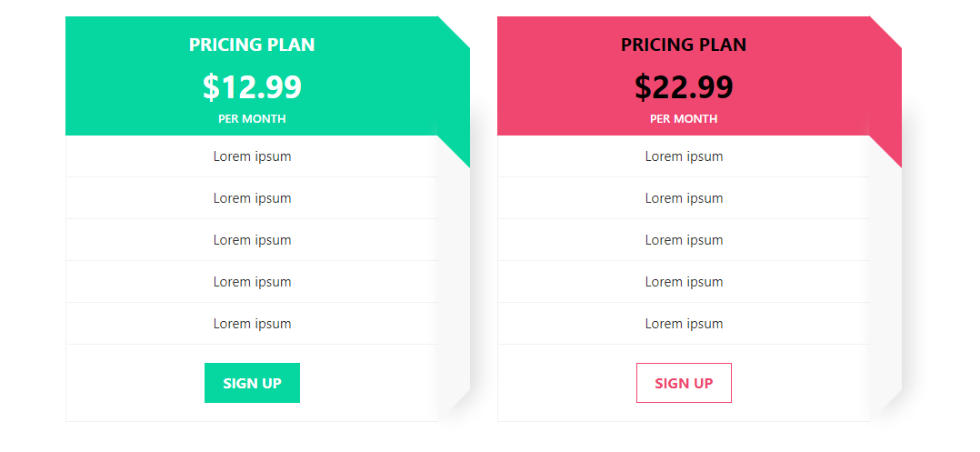Pick fourth Lorem ipsum feature in green plan
The image size is (980, 452).
click(252, 282)
